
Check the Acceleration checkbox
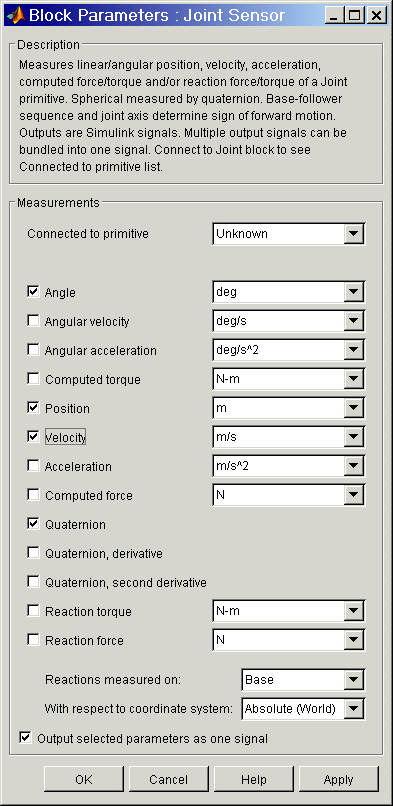[33, 466]
